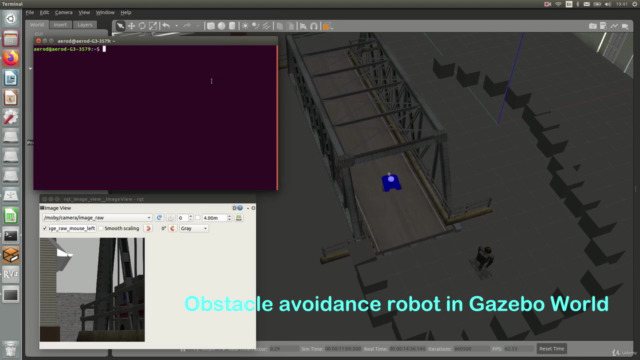Switch to the Layers tab

(85, 25)
